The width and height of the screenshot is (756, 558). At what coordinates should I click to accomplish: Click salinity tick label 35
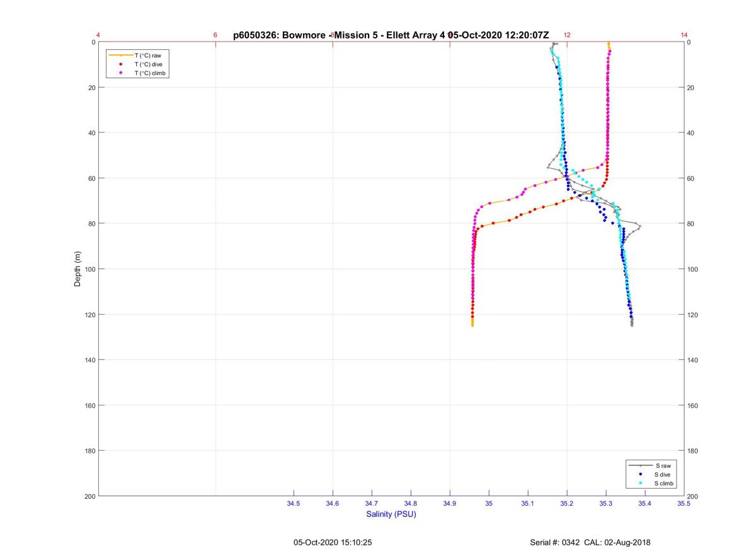489,503
